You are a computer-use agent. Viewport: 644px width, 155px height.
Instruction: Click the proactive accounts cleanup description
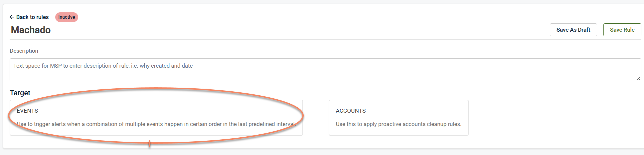(x=399, y=124)
